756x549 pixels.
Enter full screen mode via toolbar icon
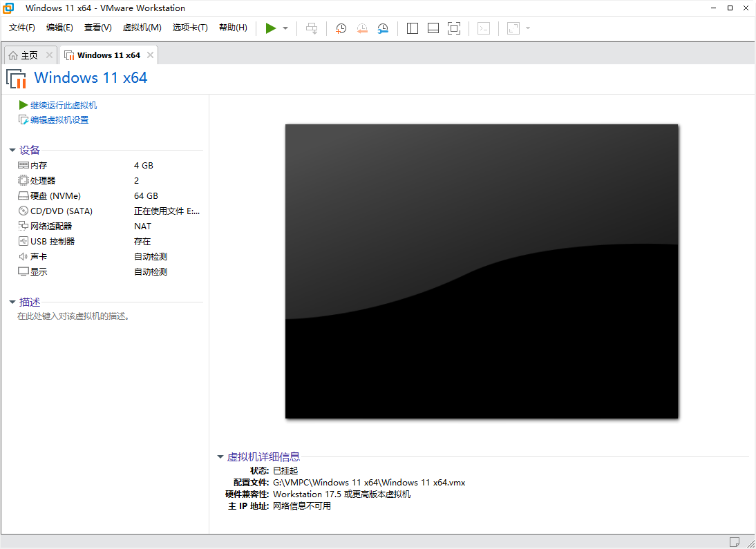point(454,28)
